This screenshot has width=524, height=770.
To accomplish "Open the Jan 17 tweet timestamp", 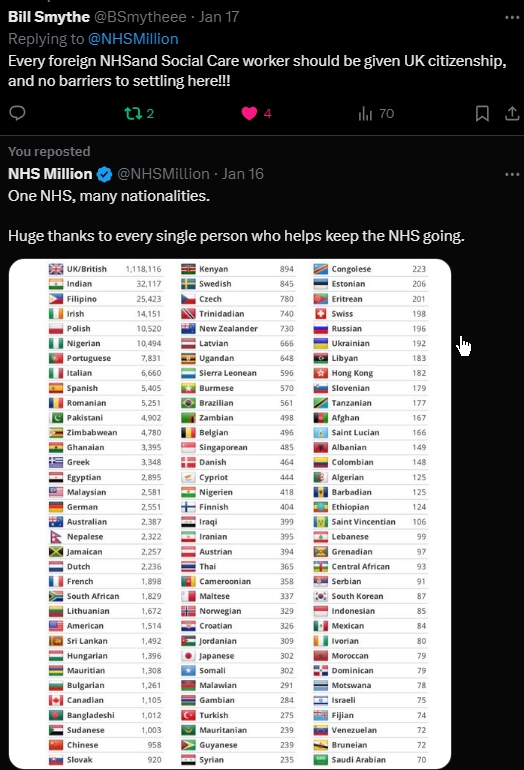I will click(x=219, y=17).
